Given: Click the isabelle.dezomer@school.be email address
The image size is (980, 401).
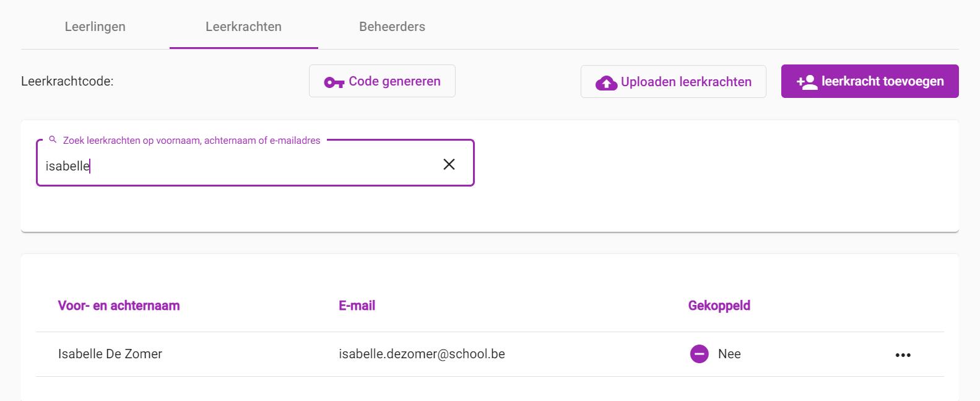Looking at the screenshot, I should pyautogui.click(x=422, y=354).
